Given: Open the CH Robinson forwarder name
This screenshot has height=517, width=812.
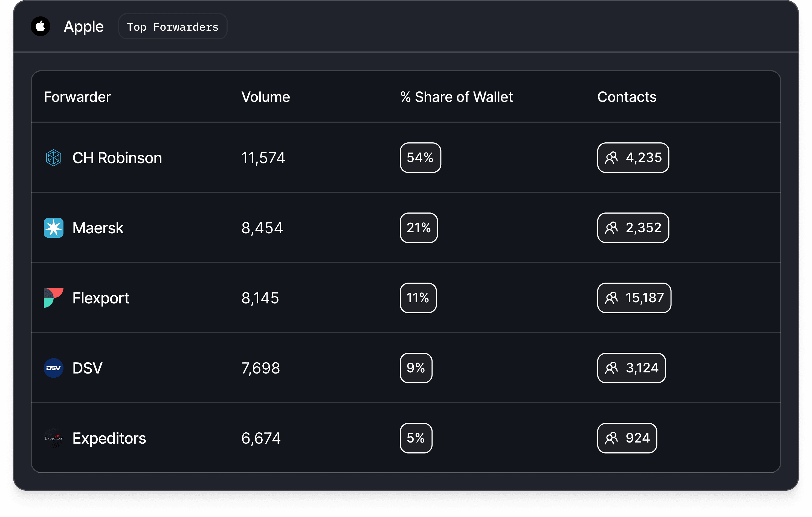Looking at the screenshot, I should click(117, 158).
